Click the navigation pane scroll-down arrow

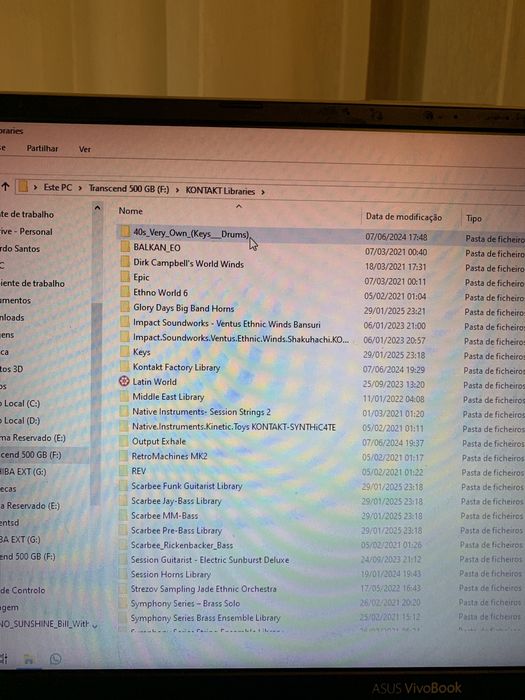tap(95, 625)
